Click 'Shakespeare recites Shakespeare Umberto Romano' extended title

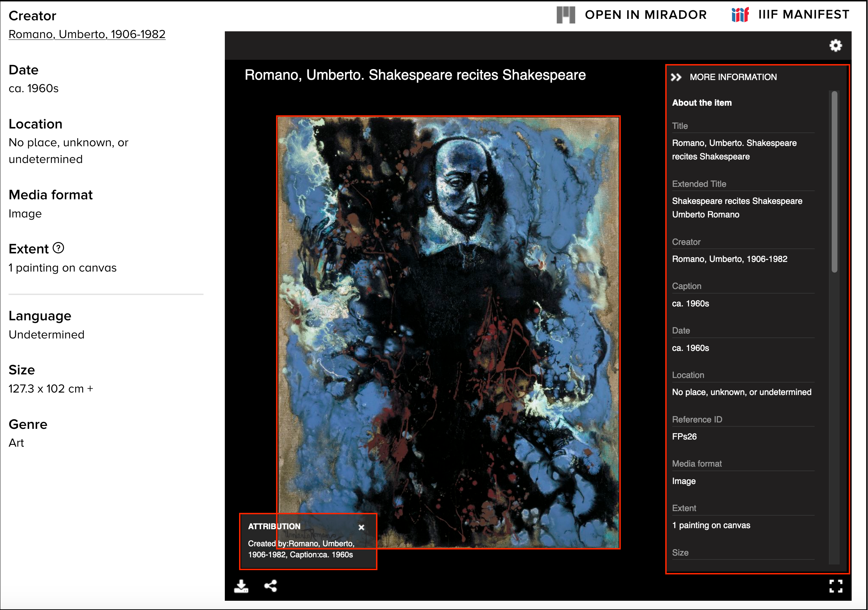(x=737, y=207)
